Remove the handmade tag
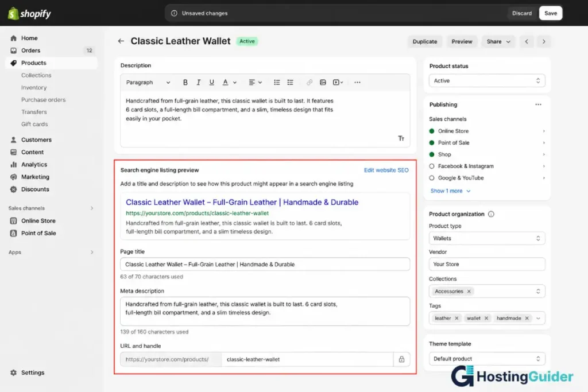 tap(527, 318)
